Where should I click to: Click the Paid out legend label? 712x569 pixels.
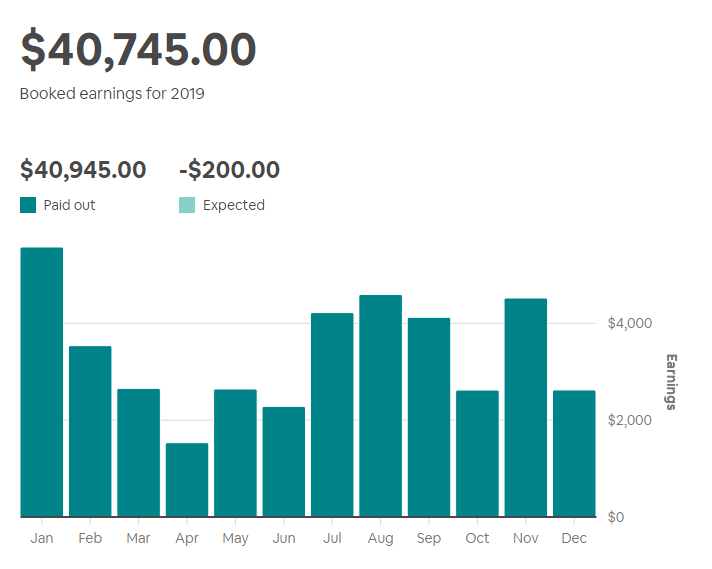pyautogui.click(x=70, y=205)
